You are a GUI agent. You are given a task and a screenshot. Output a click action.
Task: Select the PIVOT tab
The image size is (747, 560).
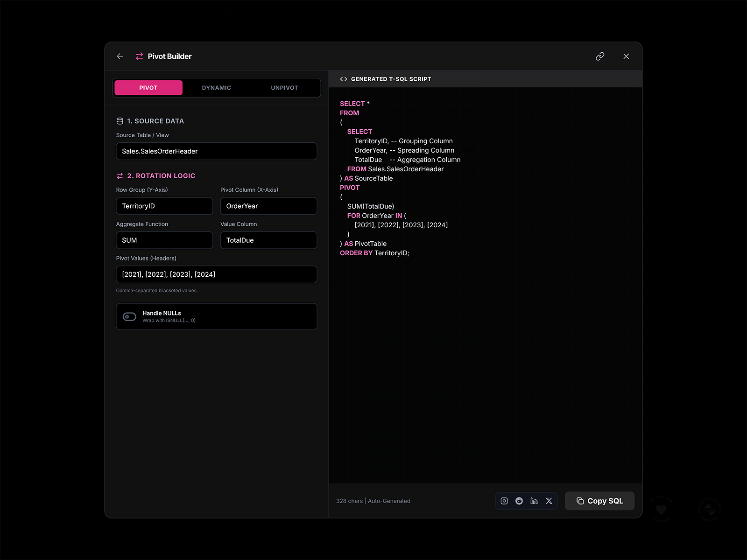coord(148,87)
